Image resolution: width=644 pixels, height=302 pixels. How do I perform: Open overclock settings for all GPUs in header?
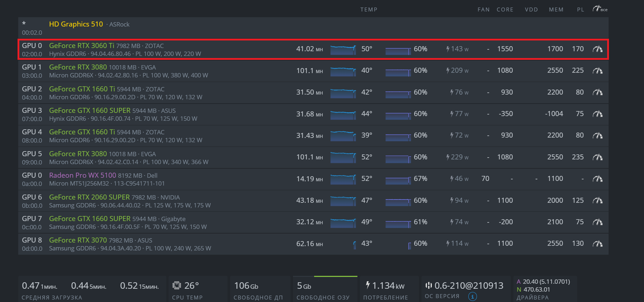(x=600, y=9)
